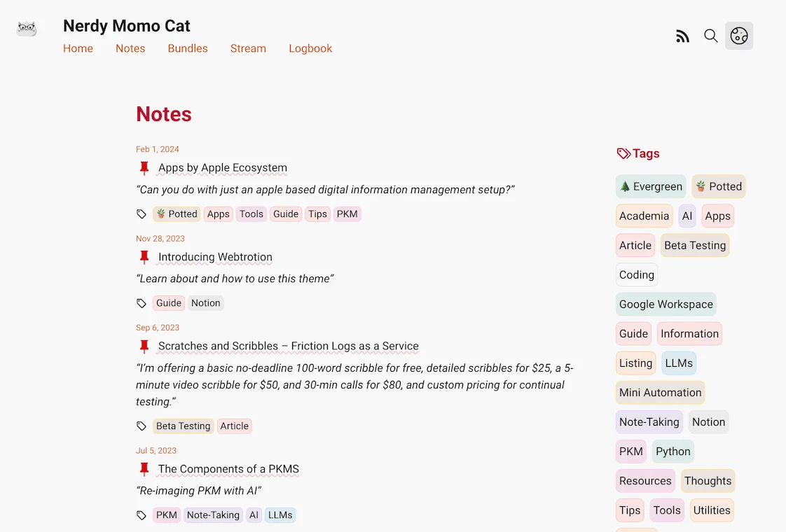Toggle the theme switcher button
Screen dimensions: 786x532
pos(739,36)
